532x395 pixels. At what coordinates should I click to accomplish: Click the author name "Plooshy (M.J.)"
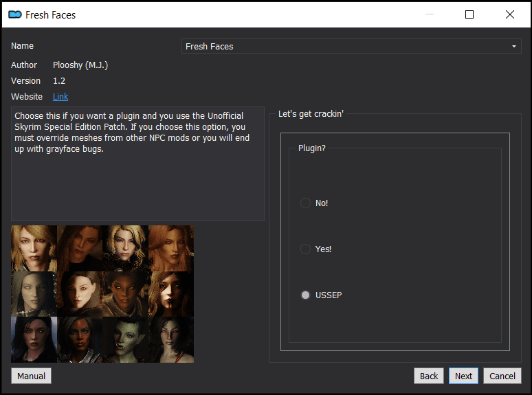(80, 65)
